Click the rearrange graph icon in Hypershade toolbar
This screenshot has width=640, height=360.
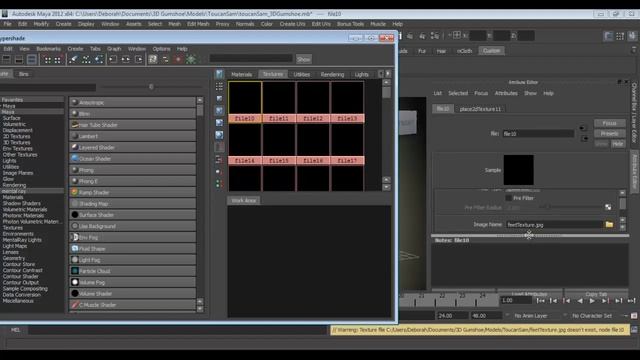86,60
